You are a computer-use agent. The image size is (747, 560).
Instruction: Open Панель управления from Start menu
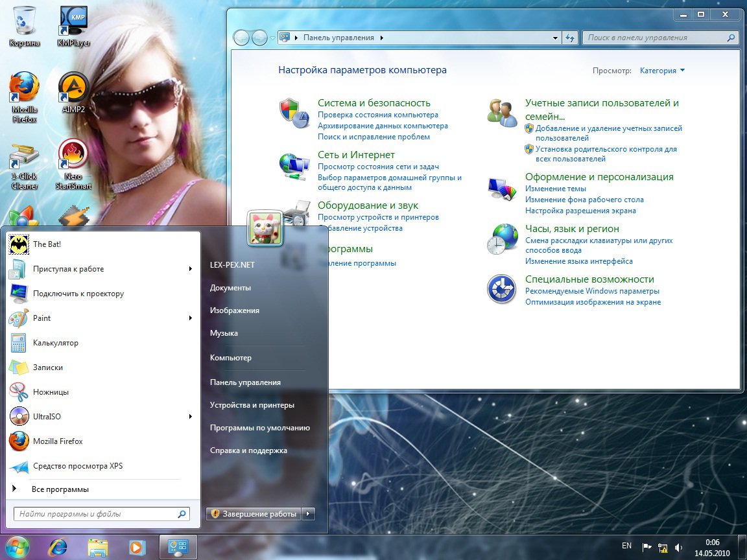pyautogui.click(x=245, y=382)
